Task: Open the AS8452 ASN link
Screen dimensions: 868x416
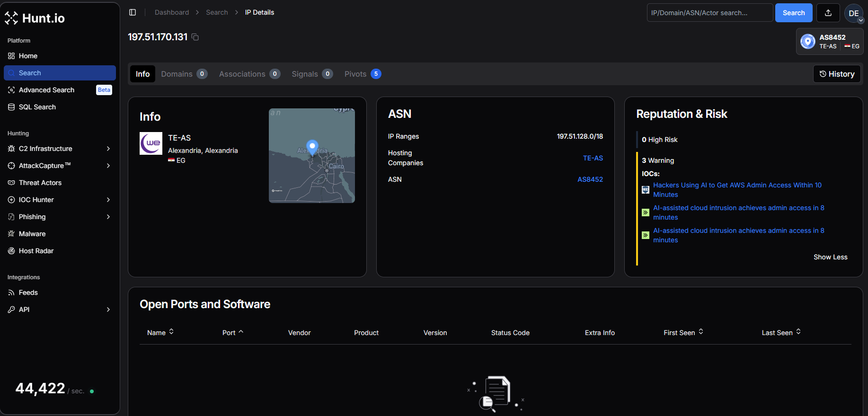Action: (590, 179)
